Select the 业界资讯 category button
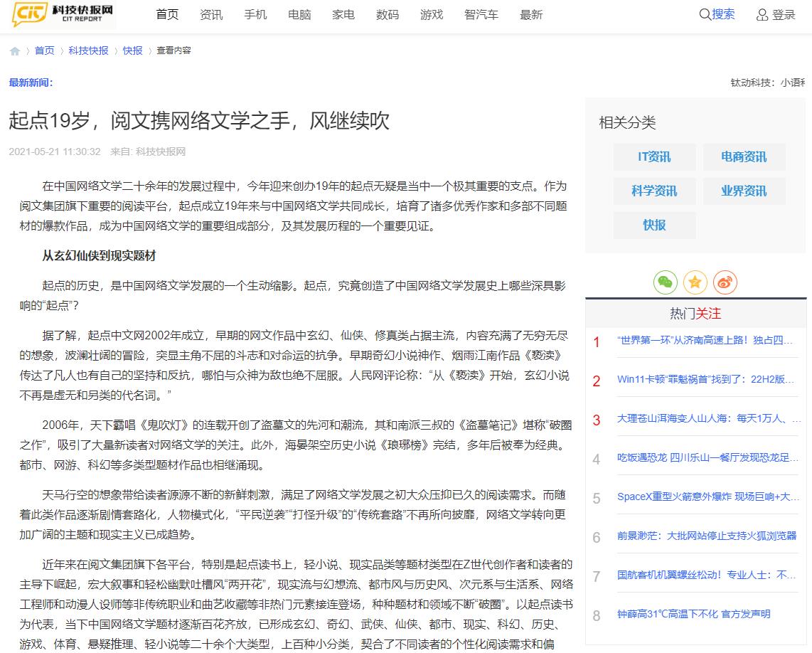 [x=744, y=191]
